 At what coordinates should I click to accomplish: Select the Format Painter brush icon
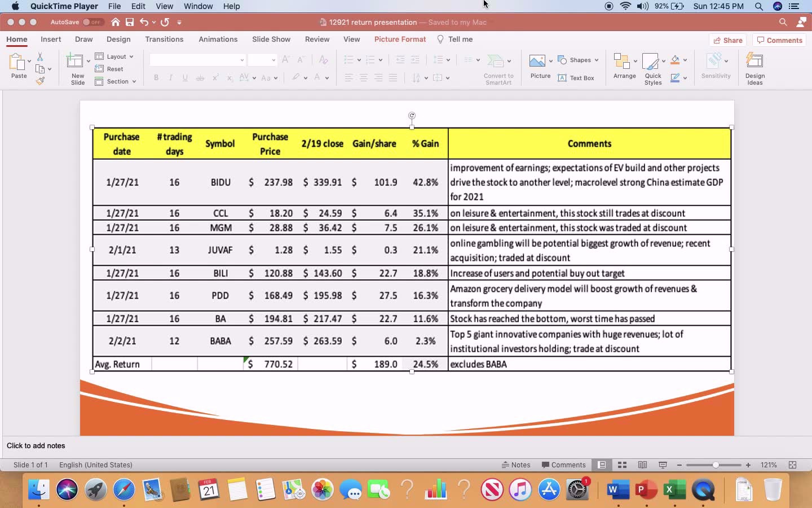point(40,81)
